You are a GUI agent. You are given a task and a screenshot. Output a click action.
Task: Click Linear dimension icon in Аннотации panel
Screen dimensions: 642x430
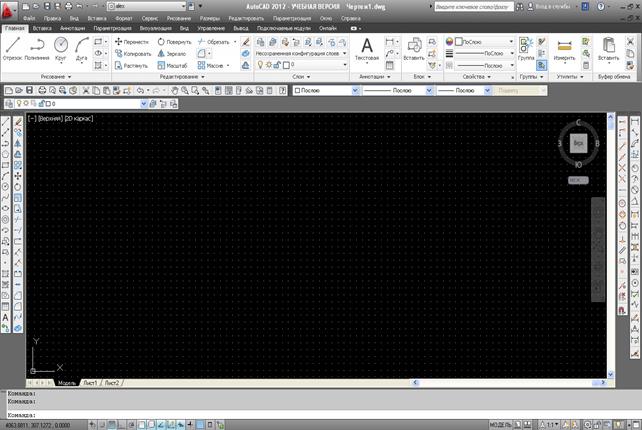tap(390, 42)
